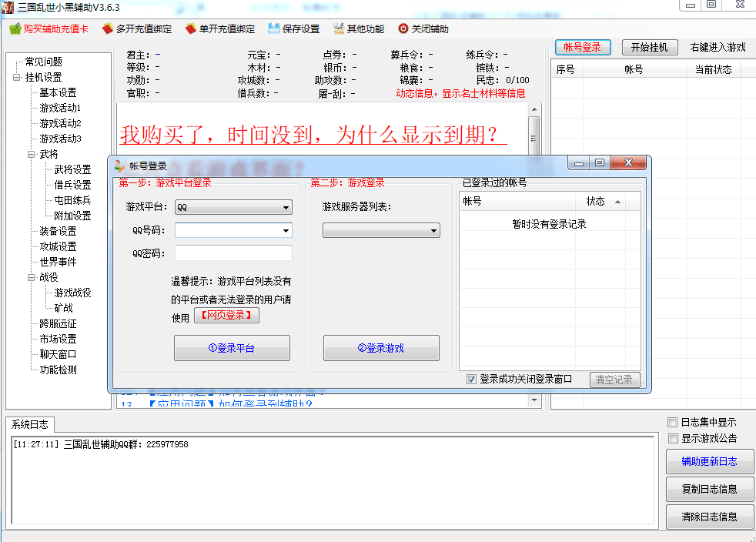Click 清空记录 button
The width and height of the screenshot is (756, 542).
(x=614, y=380)
